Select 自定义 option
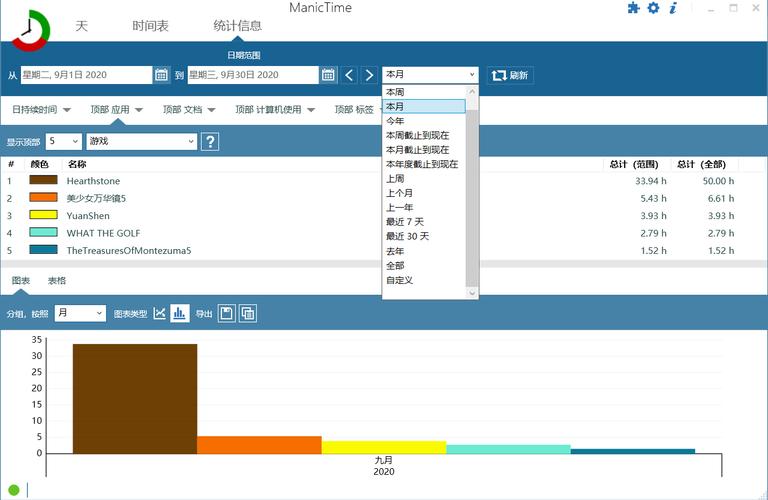 [424, 280]
